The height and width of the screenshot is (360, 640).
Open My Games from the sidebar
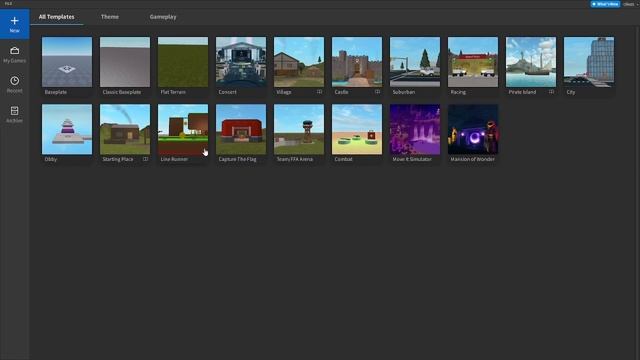pos(14,54)
